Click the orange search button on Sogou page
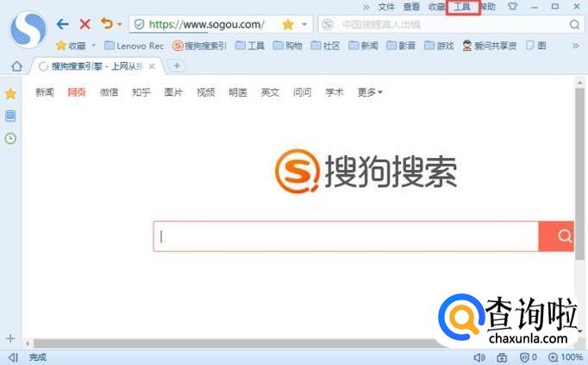 [556, 236]
